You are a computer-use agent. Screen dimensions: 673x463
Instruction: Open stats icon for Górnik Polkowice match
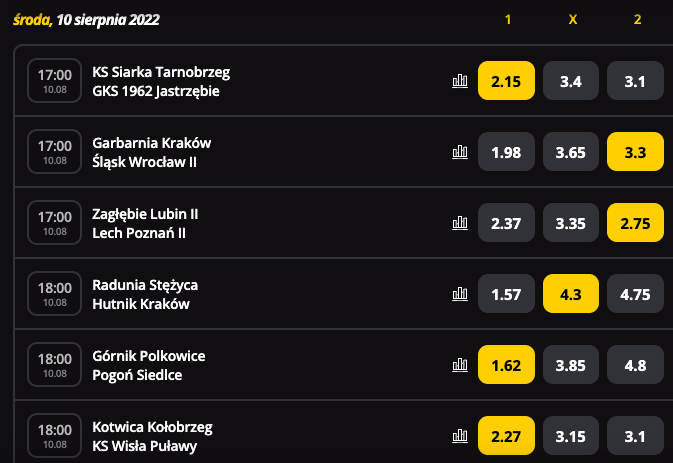pyautogui.click(x=460, y=365)
